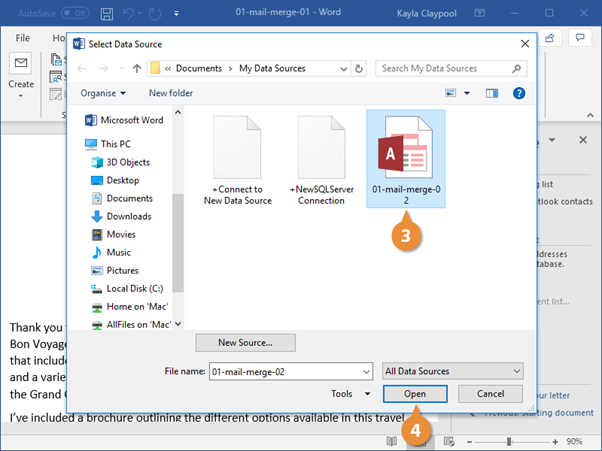
Task: Click the zoom out minus button
Action: [469, 442]
